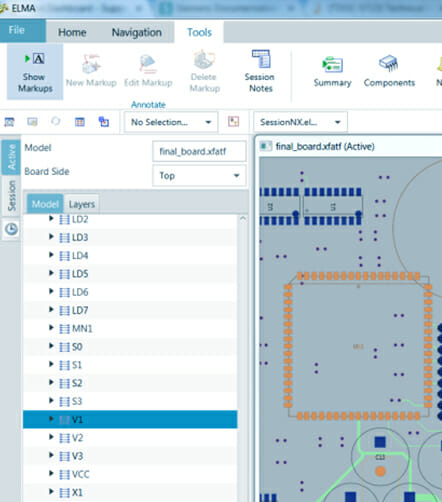This screenshot has height=502, width=442.
Task: Click the selection icon beside No Selection dropdown
Action: pos(233,122)
